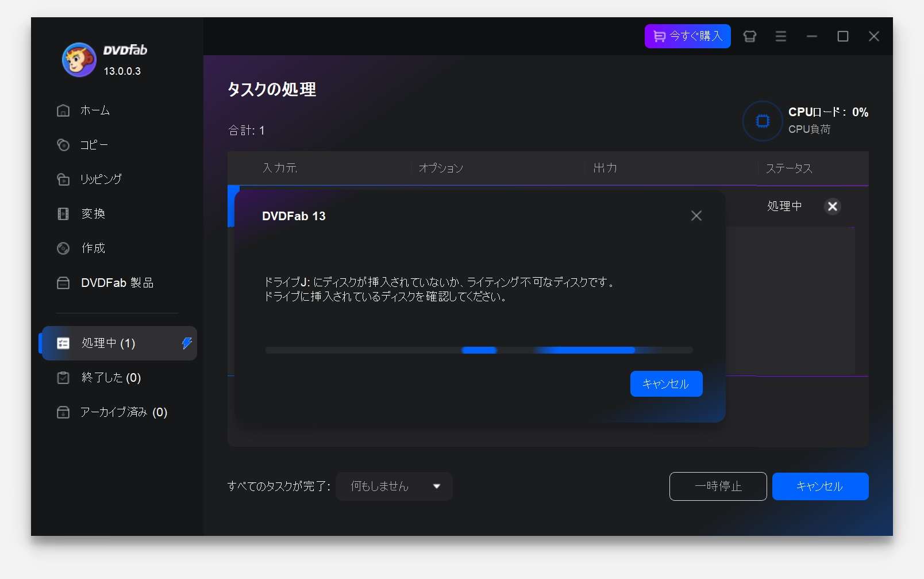Viewport: 924px width, 579px height.
Task: Open the 作成 module
Action: pos(93,248)
